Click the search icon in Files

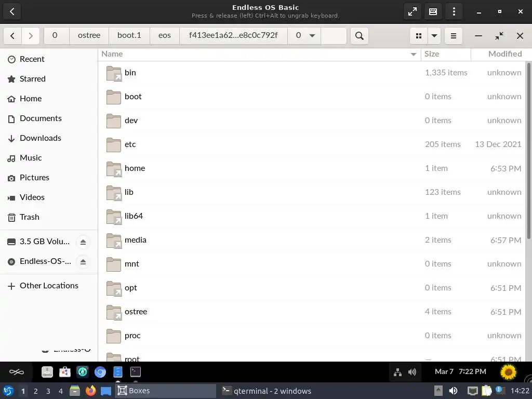(360, 36)
